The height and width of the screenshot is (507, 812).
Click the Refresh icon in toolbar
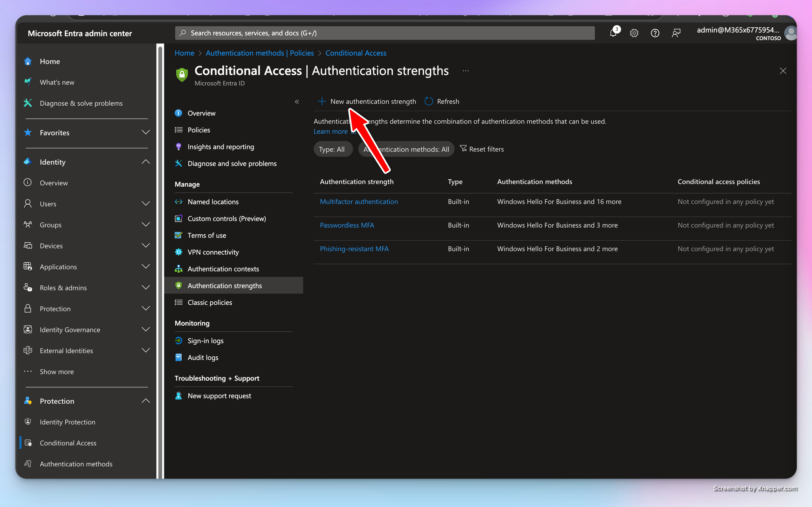(429, 101)
